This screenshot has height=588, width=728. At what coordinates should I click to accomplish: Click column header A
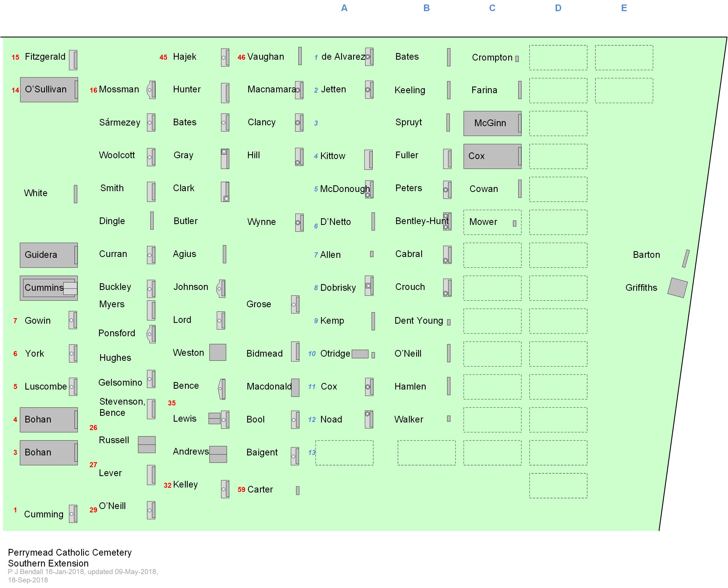344,8
